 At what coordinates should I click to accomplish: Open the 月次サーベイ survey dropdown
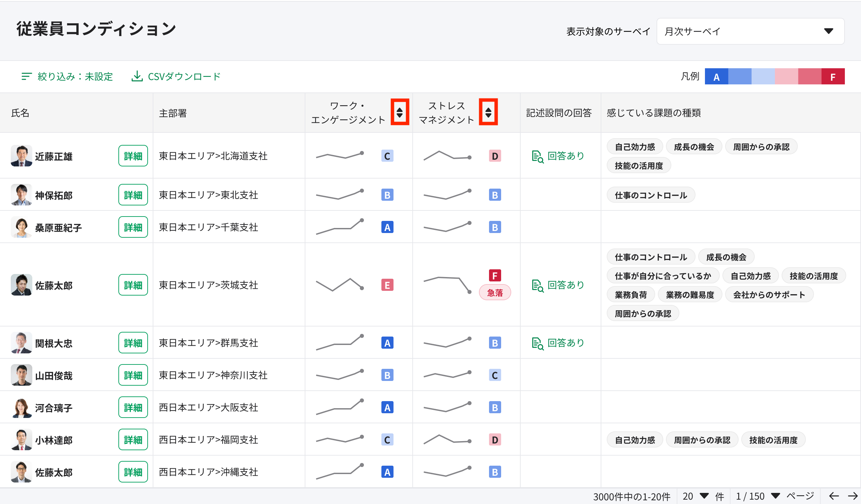pyautogui.click(x=750, y=31)
